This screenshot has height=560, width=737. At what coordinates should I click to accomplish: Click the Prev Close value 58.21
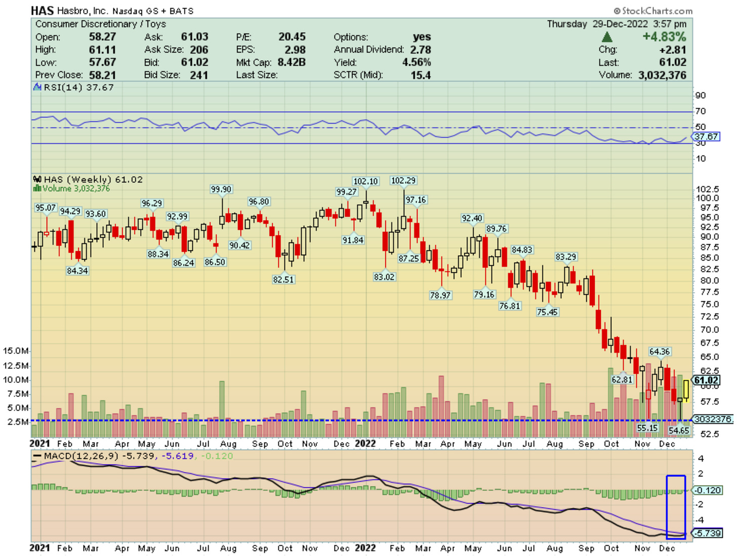pyautogui.click(x=103, y=75)
